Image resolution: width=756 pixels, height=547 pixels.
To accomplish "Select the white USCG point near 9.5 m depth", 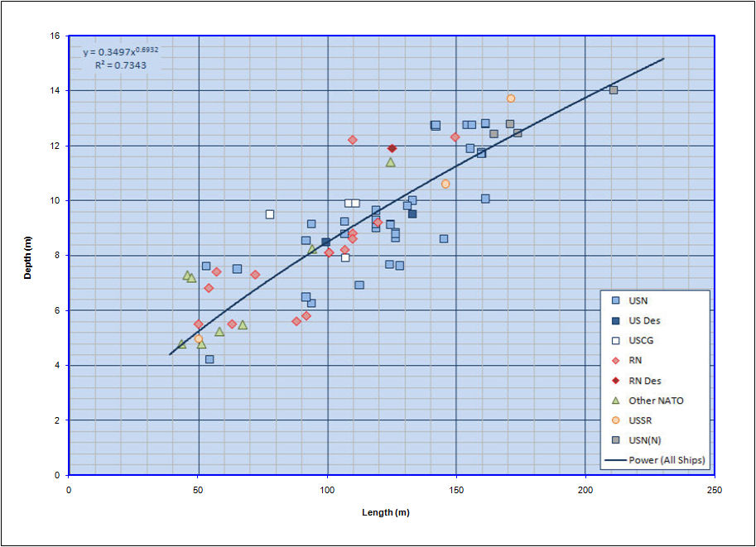I will tap(270, 214).
